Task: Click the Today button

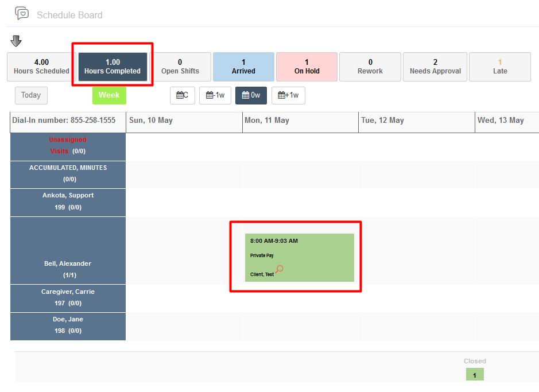Action: pyautogui.click(x=31, y=95)
